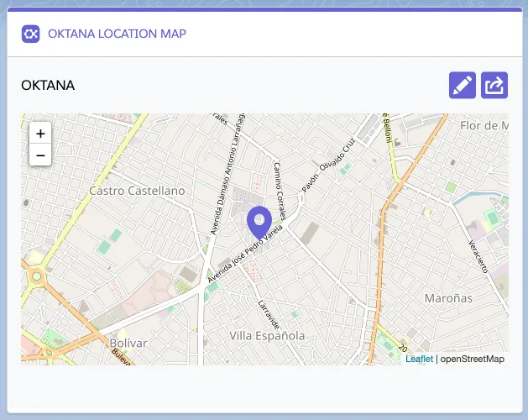Click the Bolívar neighborhood label
Image resolution: width=528 pixels, height=420 pixels.
click(128, 344)
